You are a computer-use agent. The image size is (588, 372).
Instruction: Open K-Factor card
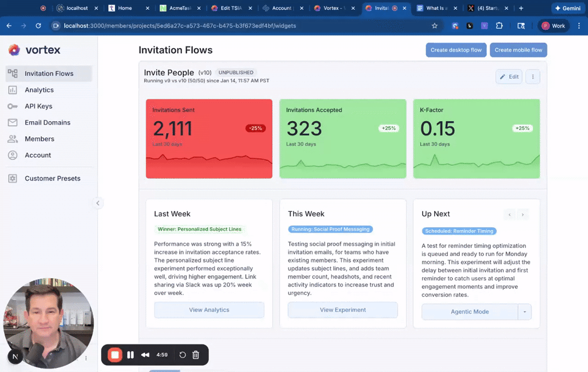click(476, 139)
